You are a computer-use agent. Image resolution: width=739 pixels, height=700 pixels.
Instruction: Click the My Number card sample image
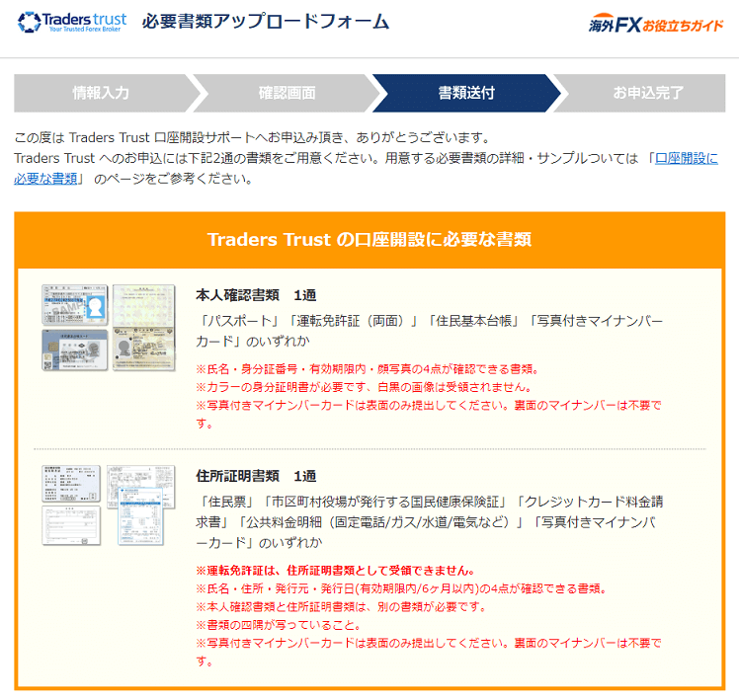tap(75, 350)
